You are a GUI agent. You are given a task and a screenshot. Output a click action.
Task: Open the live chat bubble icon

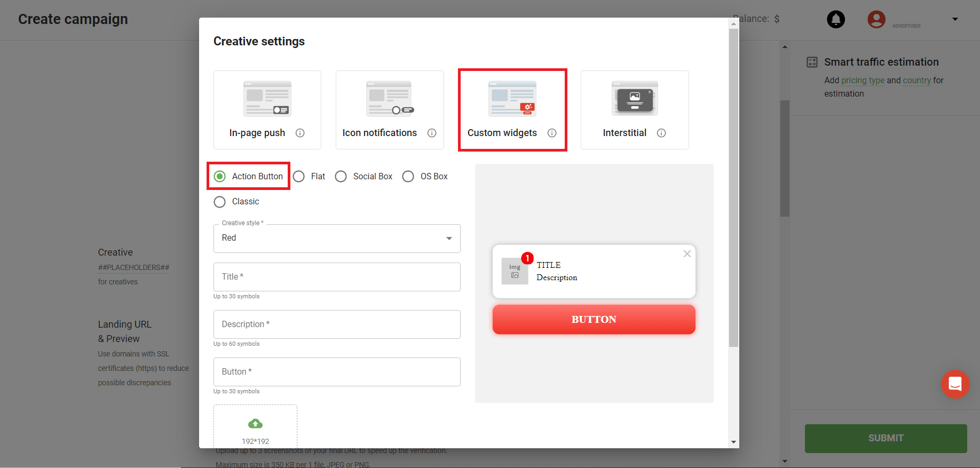pyautogui.click(x=955, y=384)
